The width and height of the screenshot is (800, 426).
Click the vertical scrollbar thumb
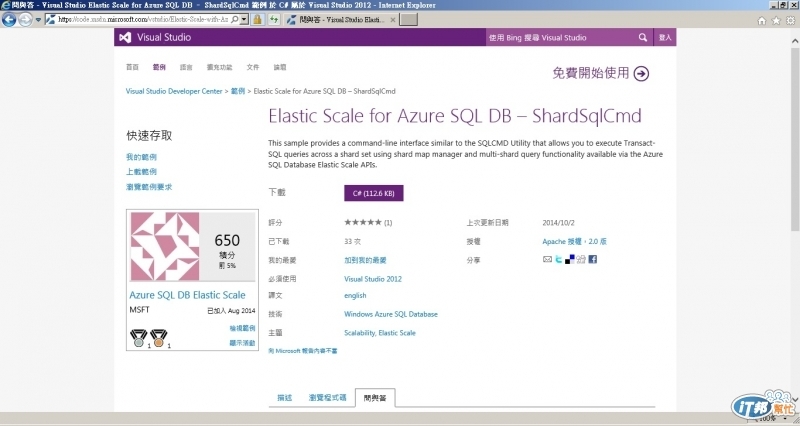795,140
